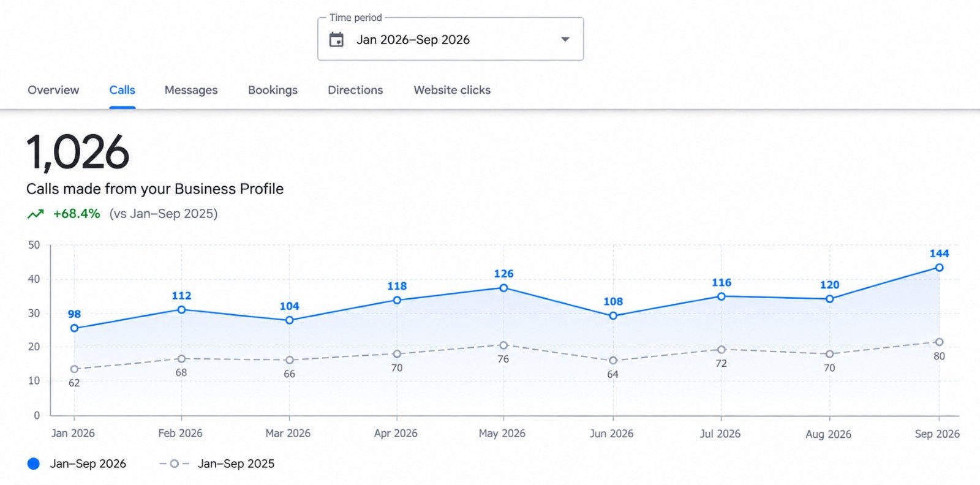Open the Overview tab

coord(53,90)
